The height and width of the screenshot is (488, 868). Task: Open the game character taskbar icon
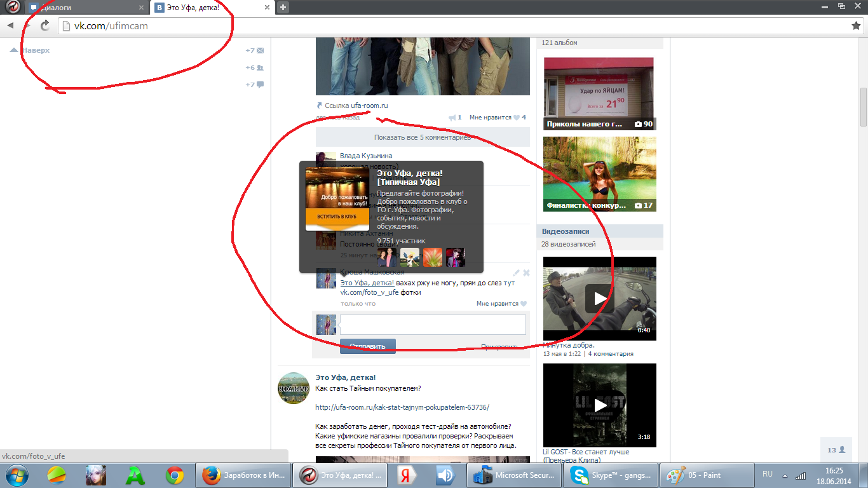point(96,475)
